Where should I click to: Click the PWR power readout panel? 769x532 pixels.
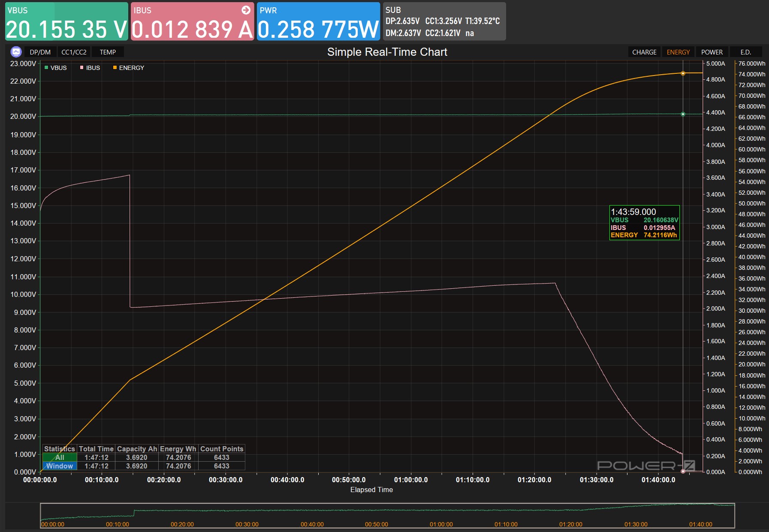pyautogui.click(x=318, y=21)
